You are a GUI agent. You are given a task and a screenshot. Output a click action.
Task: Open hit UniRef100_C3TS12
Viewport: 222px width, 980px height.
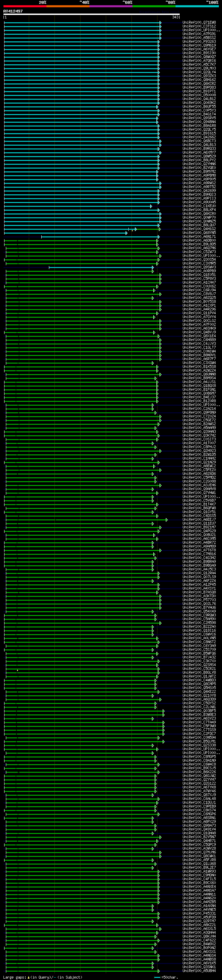tap(199, 26)
